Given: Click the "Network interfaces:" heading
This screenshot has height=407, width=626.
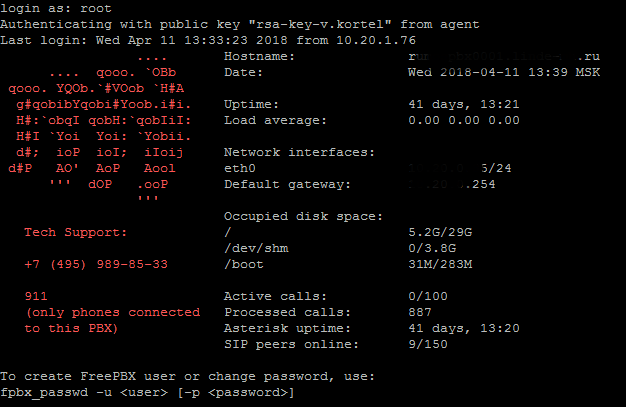Looking at the screenshot, I should [x=299, y=152].
